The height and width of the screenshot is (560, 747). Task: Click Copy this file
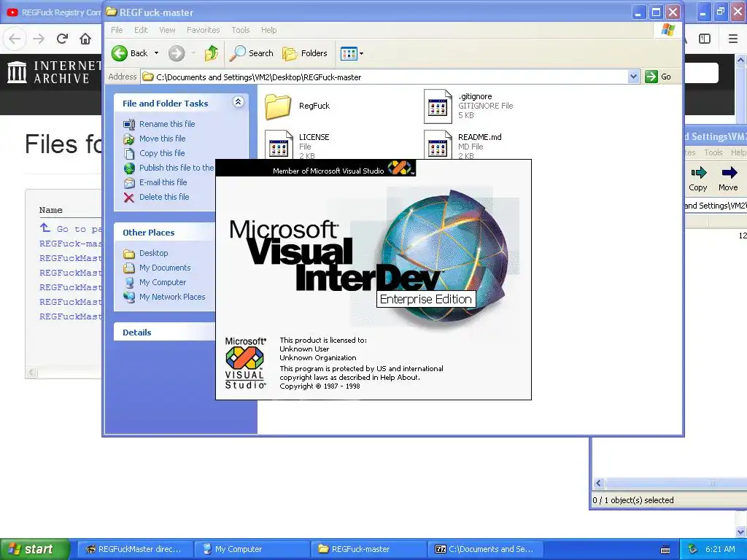point(162,153)
